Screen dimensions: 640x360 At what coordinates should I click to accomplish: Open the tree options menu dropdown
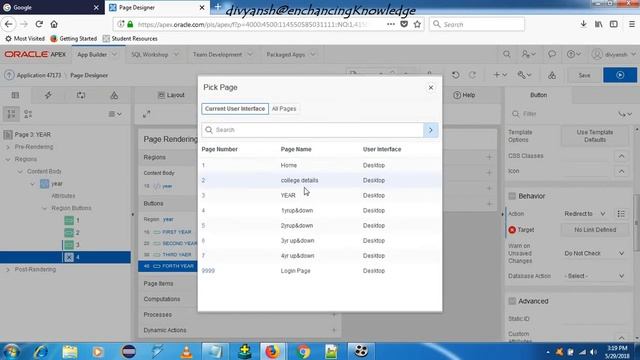click(x=115, y=114)
